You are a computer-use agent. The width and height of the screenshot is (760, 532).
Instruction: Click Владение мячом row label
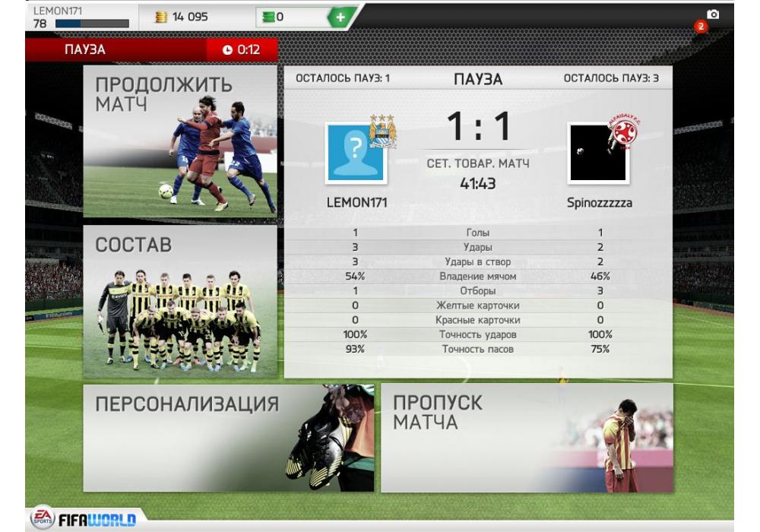tap(478, 277)
